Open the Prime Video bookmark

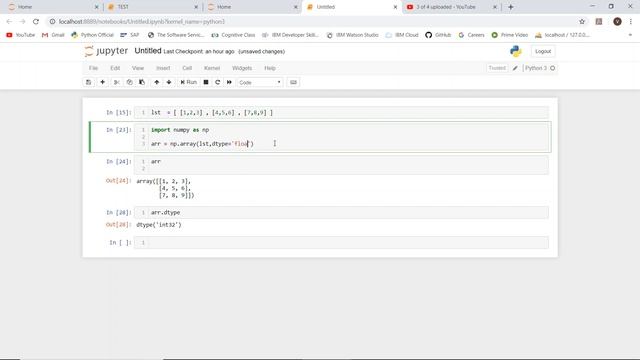[x=510, y=35]
